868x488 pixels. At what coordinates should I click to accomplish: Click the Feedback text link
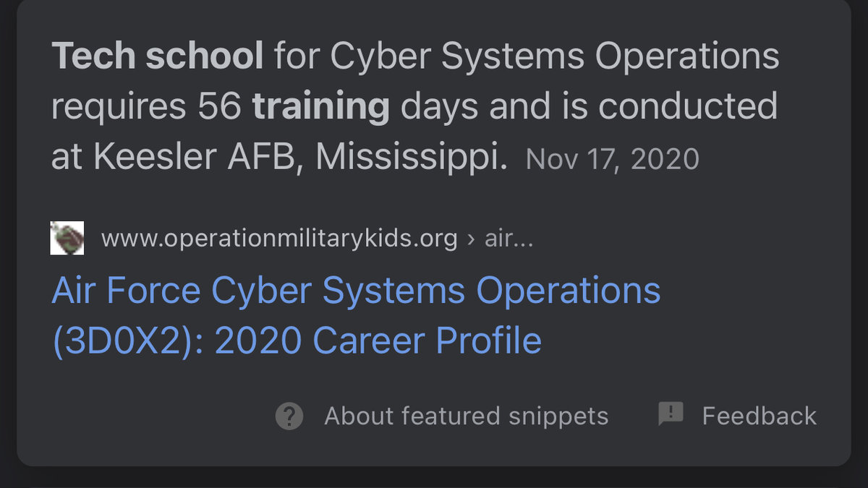click(x=759, y=416)
